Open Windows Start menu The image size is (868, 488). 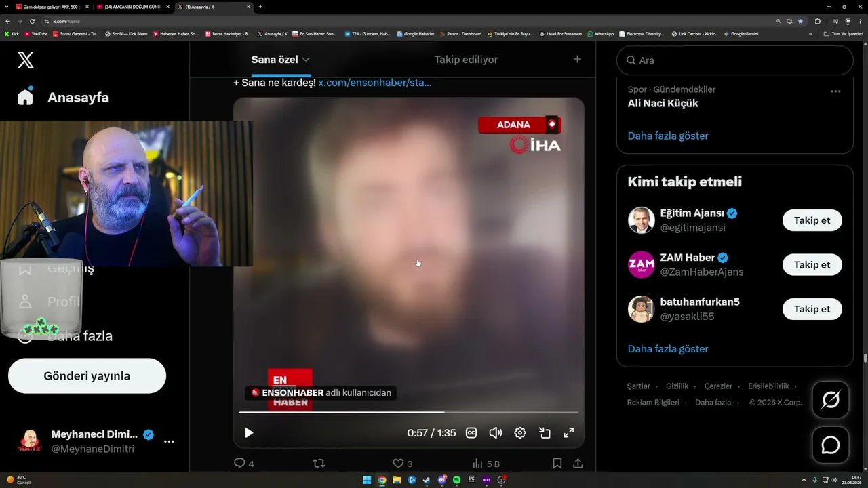(x=367, y=480)
